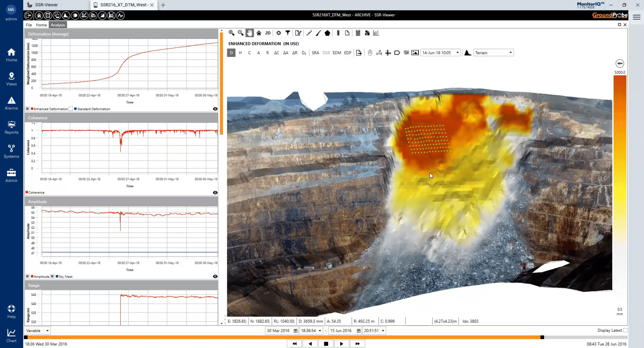Open the data Filter tool
The image size is (644, 348).
288,33
